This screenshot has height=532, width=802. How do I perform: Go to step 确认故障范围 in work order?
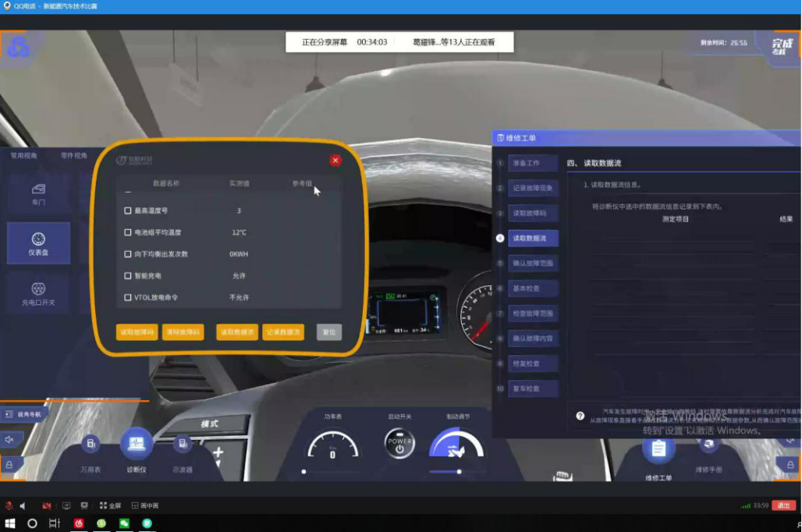point(533,264)
